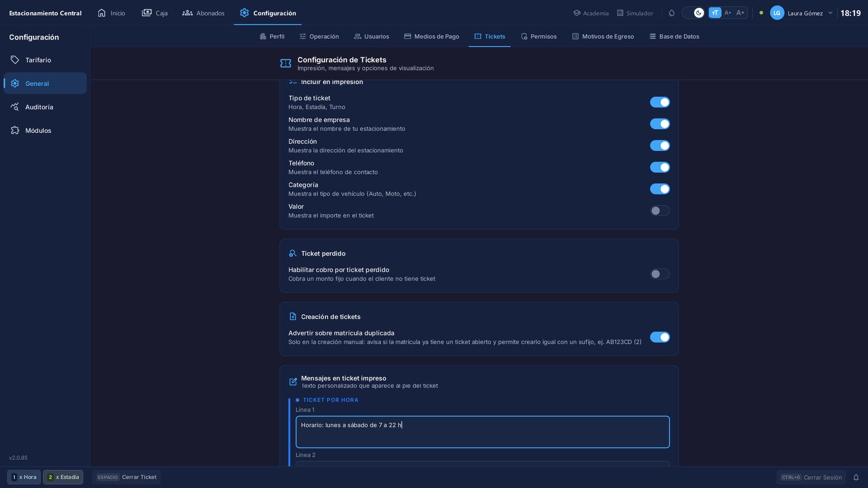Image resolution: width=868 pixels, height=488 pixels.
Task: Open the Permisos tab
Action: point(539,36)
